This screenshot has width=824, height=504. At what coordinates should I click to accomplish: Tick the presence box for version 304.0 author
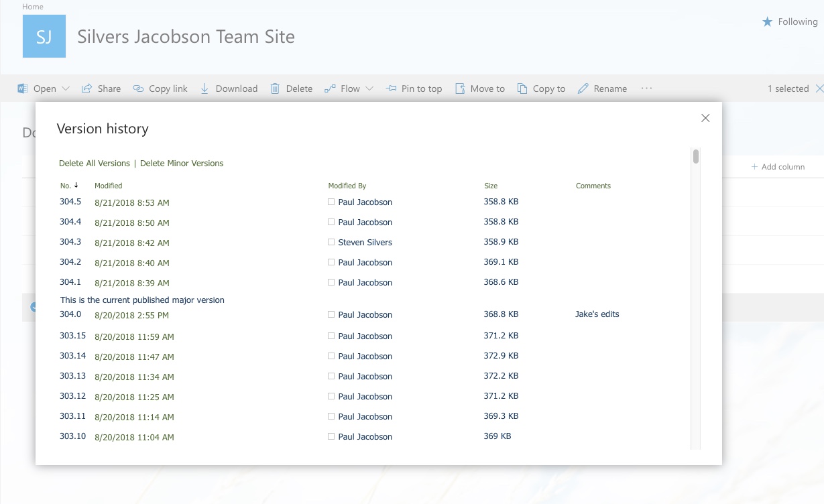tap(331, 314)
